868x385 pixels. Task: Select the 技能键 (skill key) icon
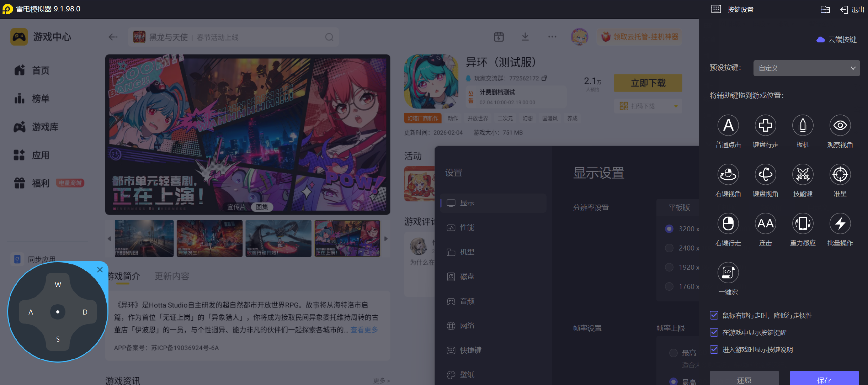coord(803,174)
